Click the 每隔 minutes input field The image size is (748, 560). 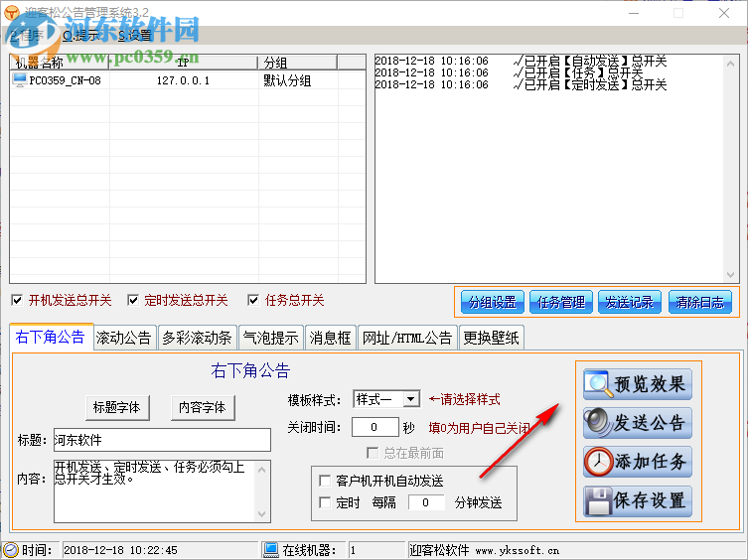426,502
